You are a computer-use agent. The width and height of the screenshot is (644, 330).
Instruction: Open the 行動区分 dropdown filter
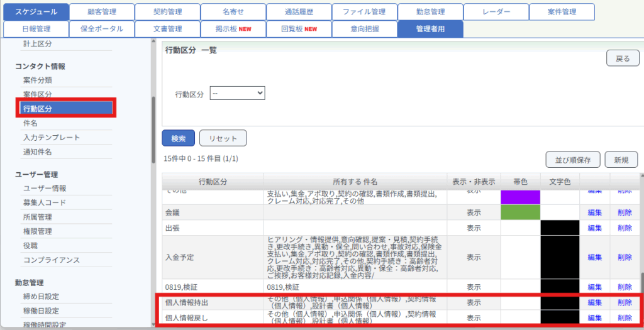pos(237,93)
